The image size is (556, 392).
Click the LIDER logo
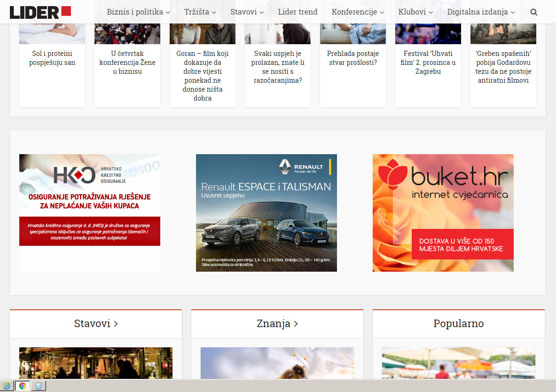[x=40, y=12]
